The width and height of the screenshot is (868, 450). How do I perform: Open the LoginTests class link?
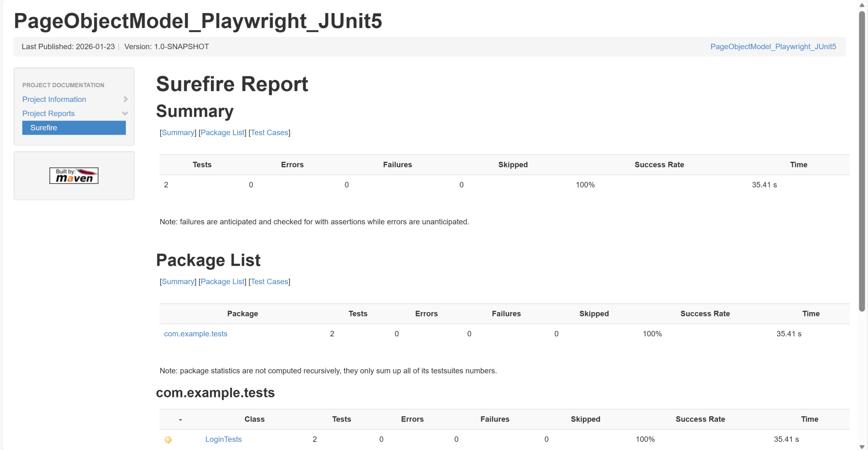click(224, 440)
